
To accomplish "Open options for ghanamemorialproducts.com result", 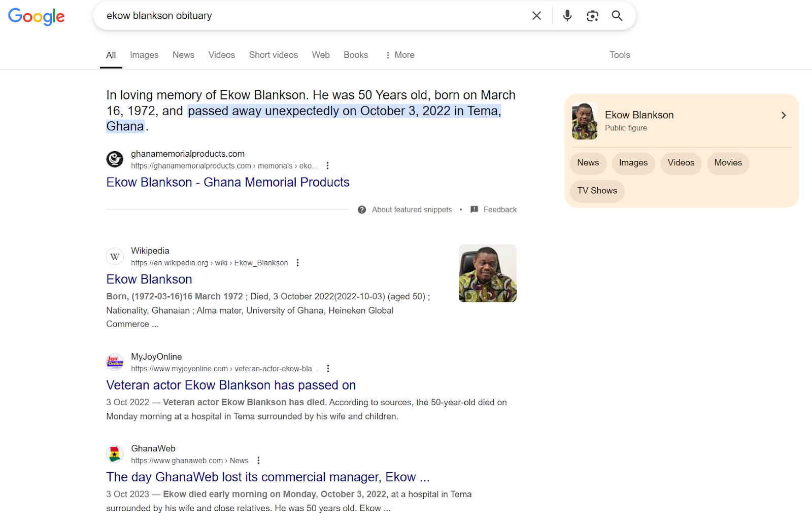I will click(328, 166).
